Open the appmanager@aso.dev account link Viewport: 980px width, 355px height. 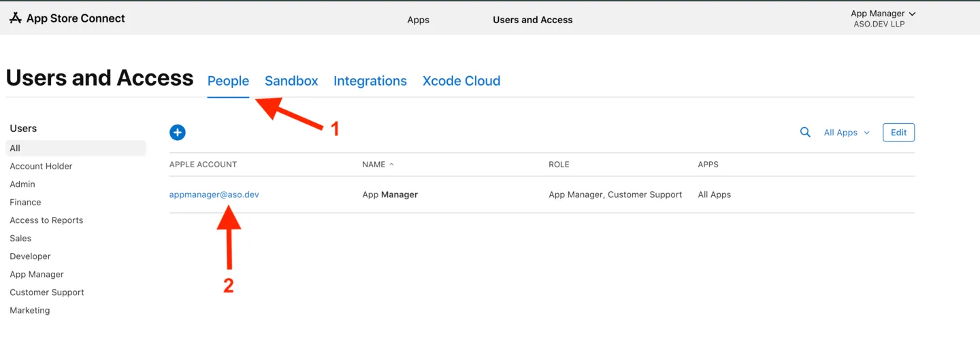point(214,195)
